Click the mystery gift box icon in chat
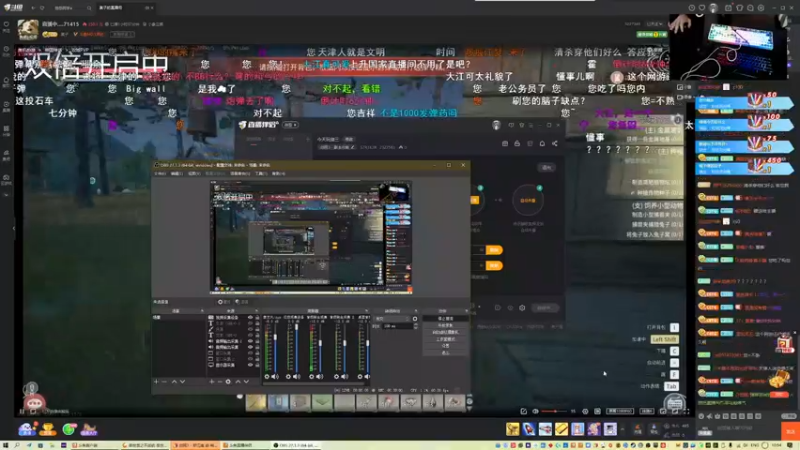Viewport: 800px width, 450px height. point(784,344)
